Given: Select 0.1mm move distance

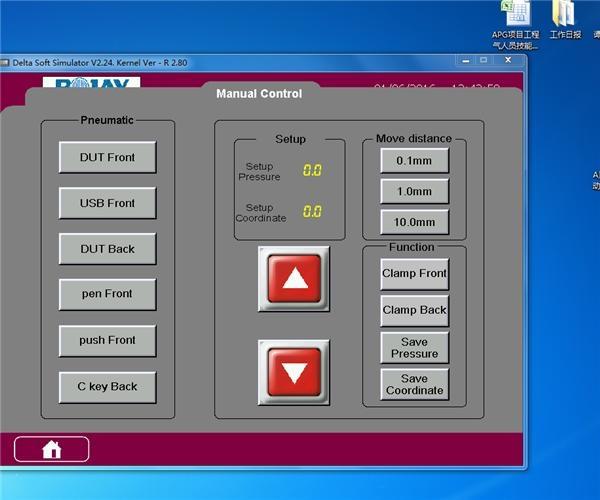Looking at the screenshot, I should (414, 161).
